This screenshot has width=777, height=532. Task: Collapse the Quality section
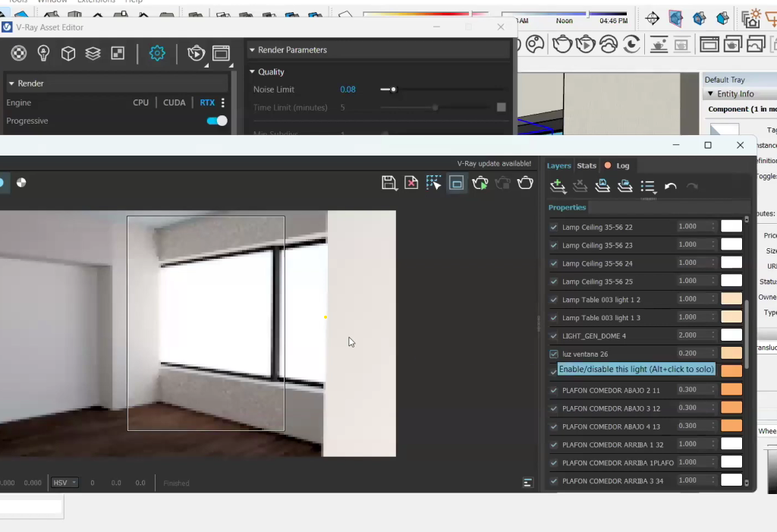point(252,71)
